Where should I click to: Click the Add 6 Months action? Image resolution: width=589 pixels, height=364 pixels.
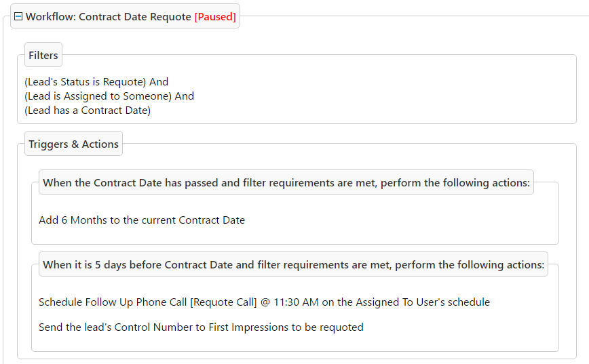click(142, 220)
